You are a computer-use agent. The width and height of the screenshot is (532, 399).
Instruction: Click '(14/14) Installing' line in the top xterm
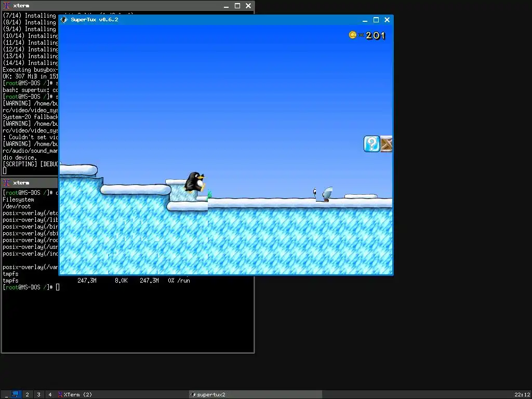tap(31, 63)
